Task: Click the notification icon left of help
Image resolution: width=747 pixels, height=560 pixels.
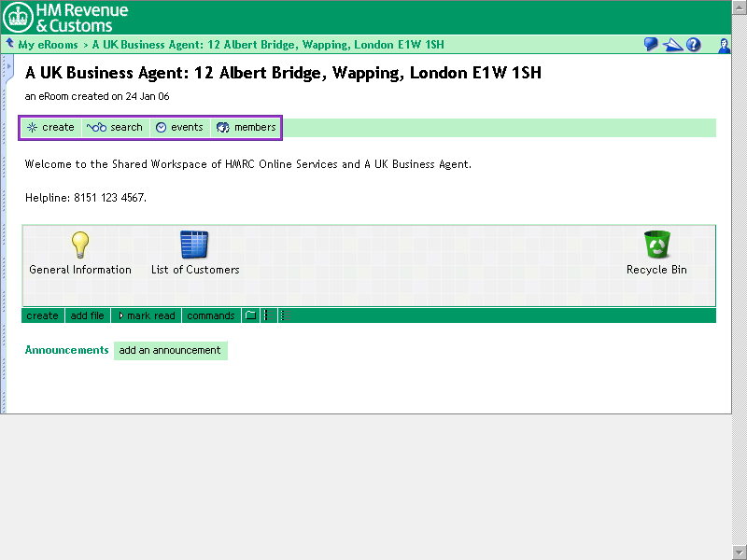Action: click(x=672, y=45)
